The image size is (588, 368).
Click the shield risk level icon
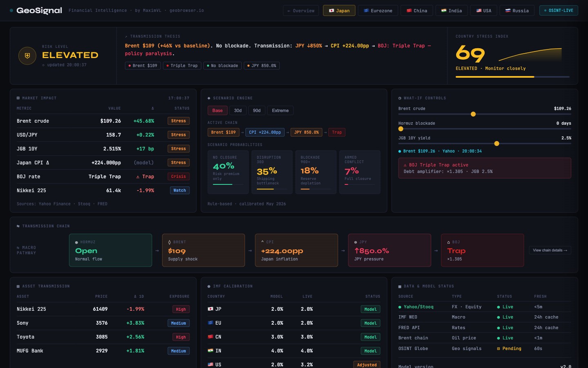point(27,56)
